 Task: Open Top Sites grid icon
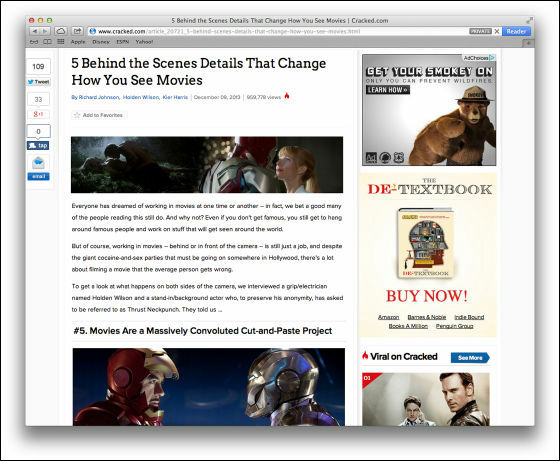click(x=61, y=42)
